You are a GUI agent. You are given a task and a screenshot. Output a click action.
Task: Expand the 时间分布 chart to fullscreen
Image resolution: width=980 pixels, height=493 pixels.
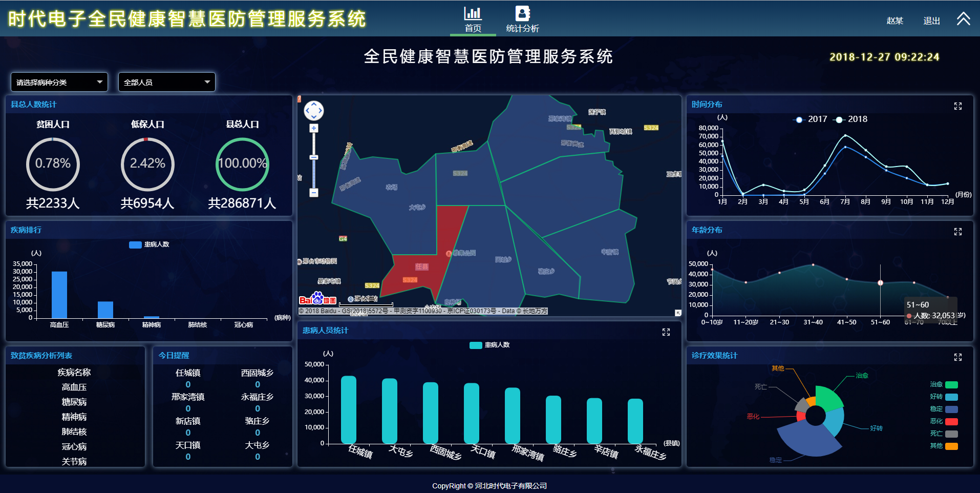click(957, 106)
